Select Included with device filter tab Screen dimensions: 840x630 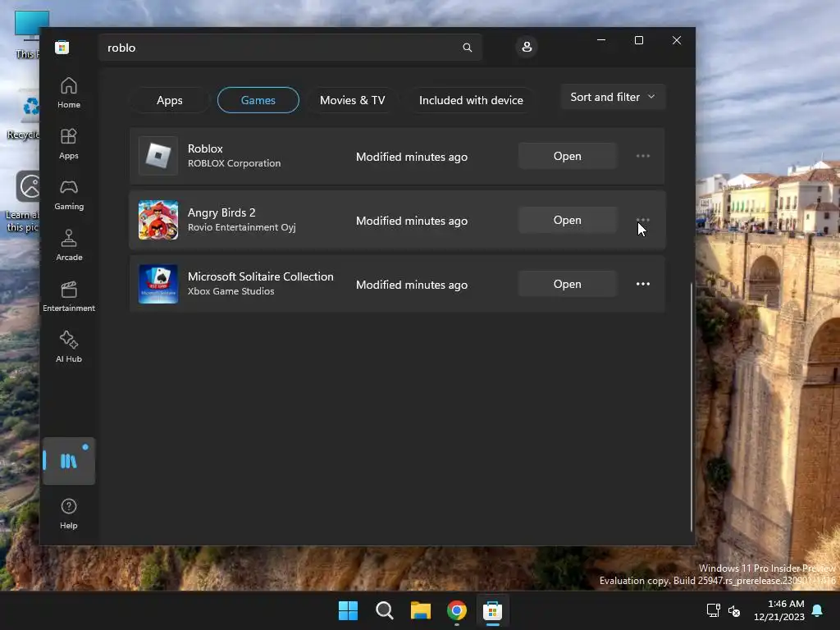(471, 100)
